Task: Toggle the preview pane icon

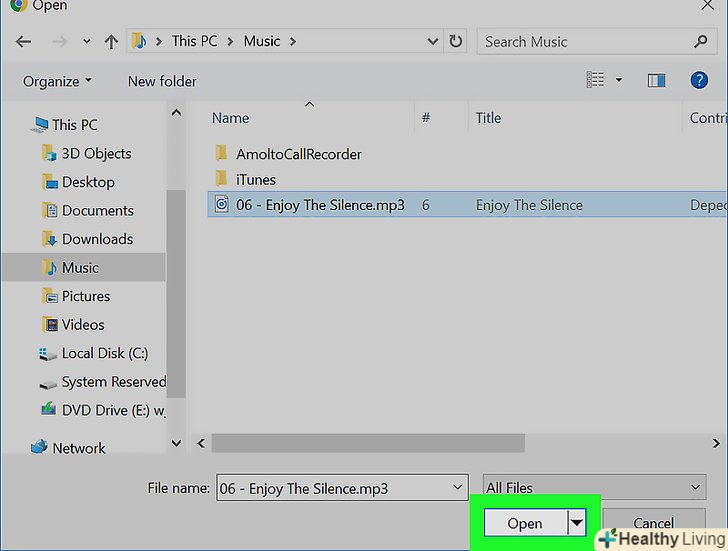Action: [x=656, y=81]
